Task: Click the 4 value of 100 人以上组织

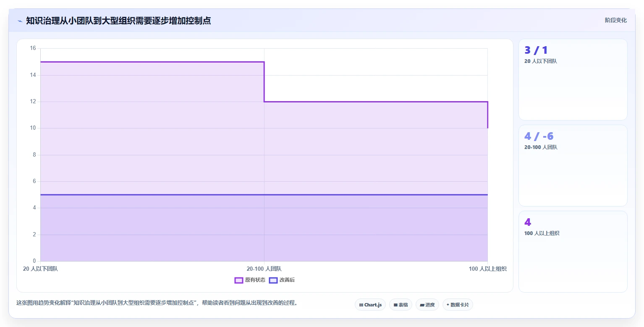Action: pyautogui.click(x=528, y=222)
